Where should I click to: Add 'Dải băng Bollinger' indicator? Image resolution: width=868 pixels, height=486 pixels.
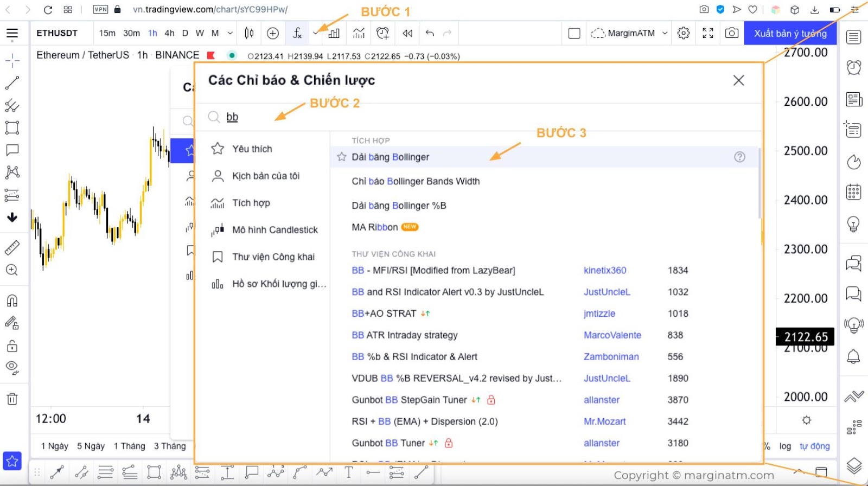(x=391, y=157)
